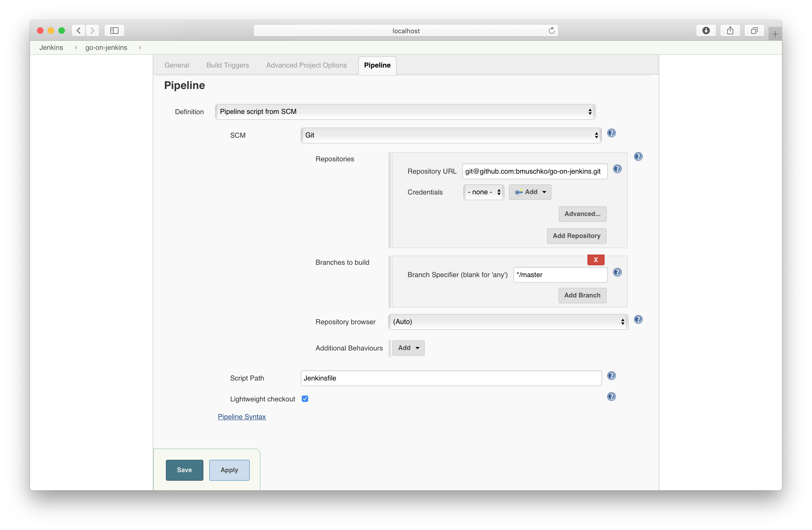Screen dimensions: 812x530
Task: Open help for Repository URL field
Action: [617, 169]
